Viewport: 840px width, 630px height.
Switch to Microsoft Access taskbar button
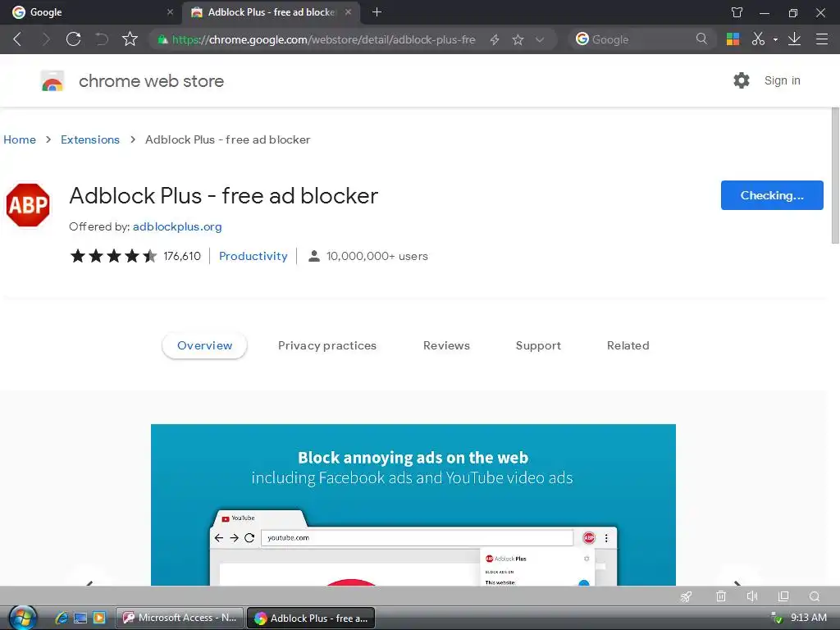pos(180,618)
